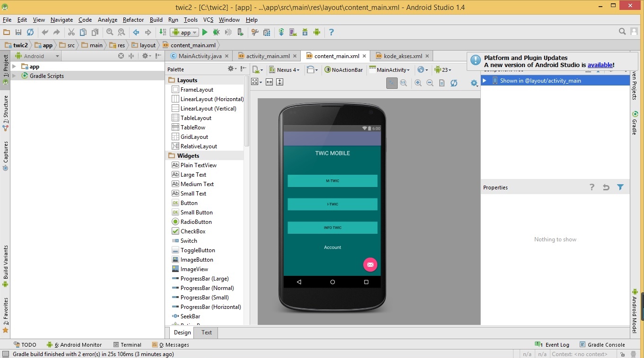Open Android Device Monitor icon

pyautogui.click(x=317, y=32)
